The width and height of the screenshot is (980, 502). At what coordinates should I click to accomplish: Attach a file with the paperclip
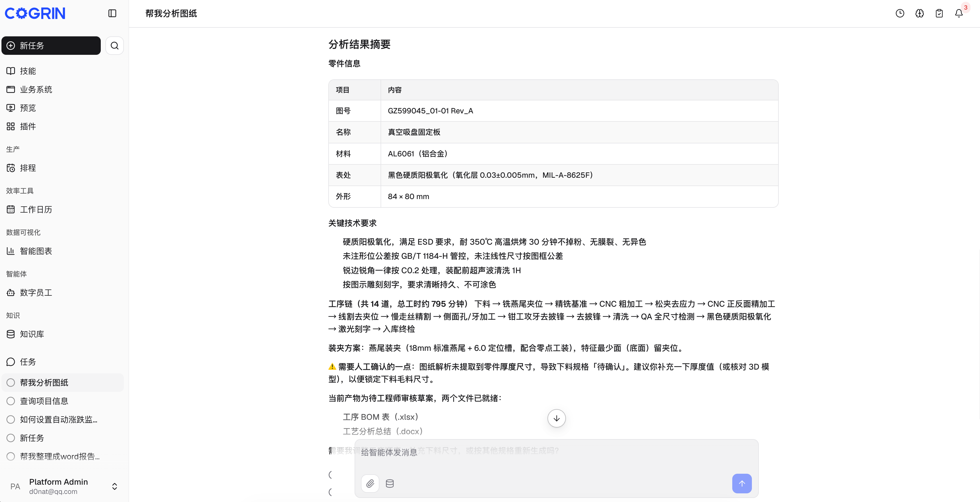click(x=370, y=483)
